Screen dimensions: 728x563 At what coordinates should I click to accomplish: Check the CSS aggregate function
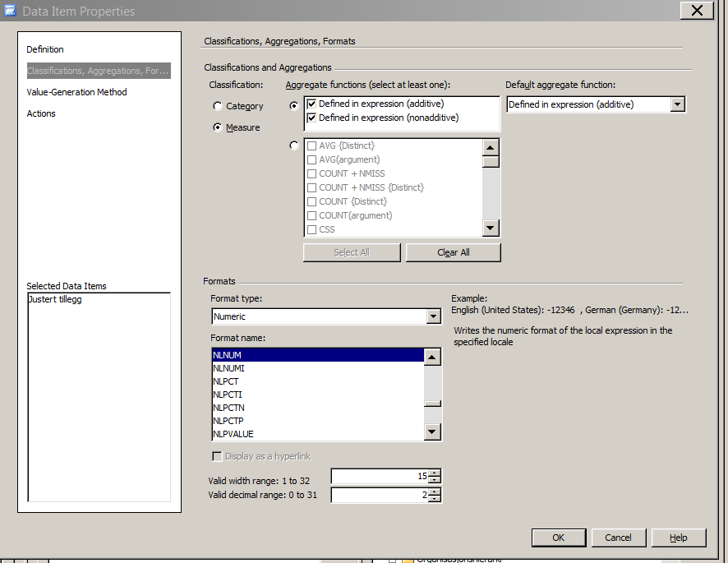(311, 229)
